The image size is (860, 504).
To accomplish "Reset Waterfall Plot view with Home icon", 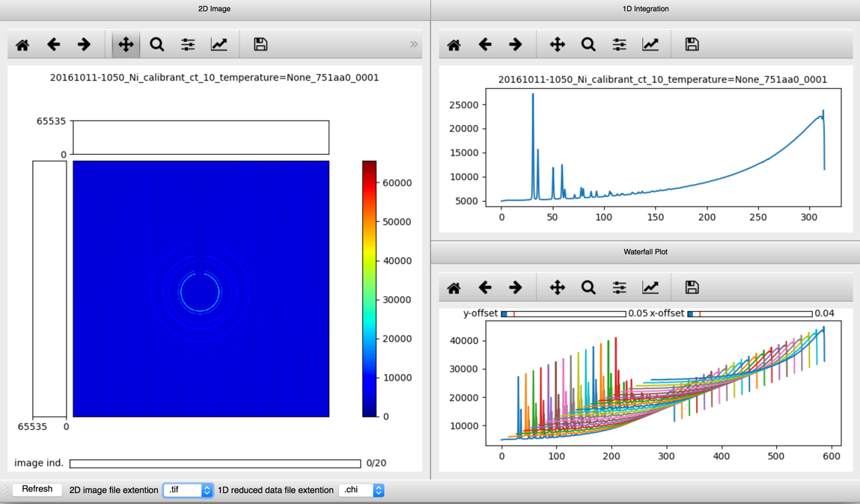I will click(x=454, y=288).
